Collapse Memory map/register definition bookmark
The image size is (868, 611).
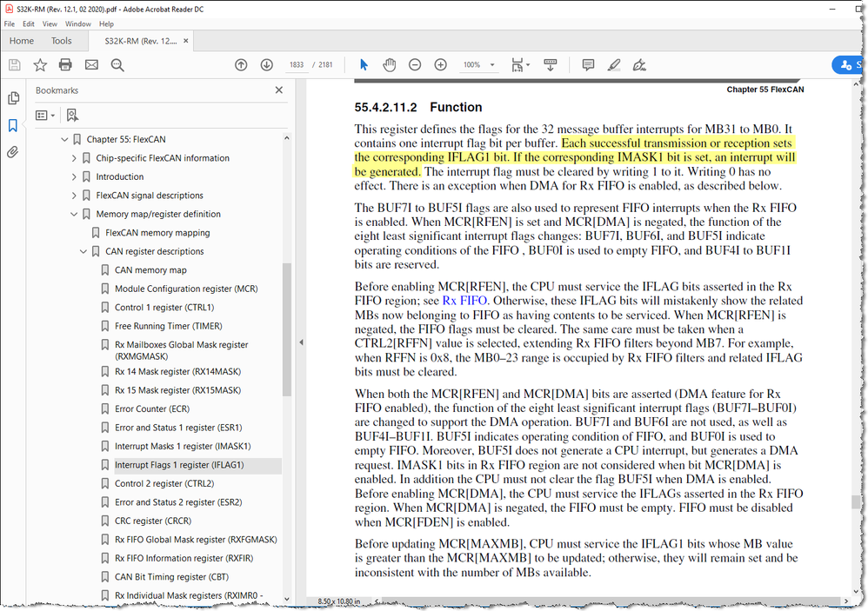(74, 214)
